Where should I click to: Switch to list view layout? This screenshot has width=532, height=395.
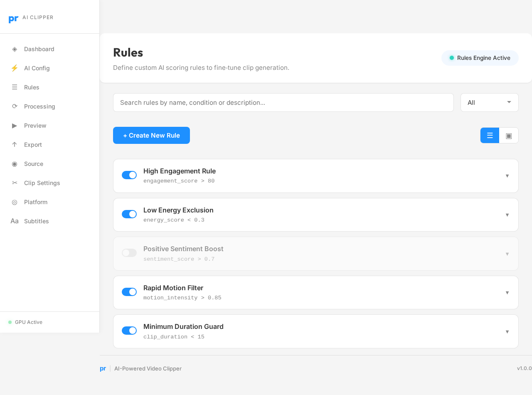[x=490, y=136]
